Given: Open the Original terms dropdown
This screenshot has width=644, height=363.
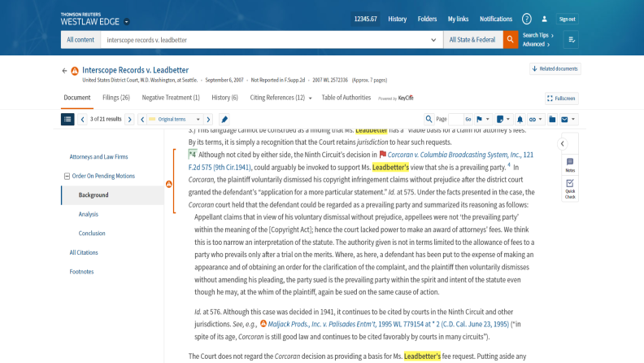Looking at the screenshot, I should [x=175, y=119].
